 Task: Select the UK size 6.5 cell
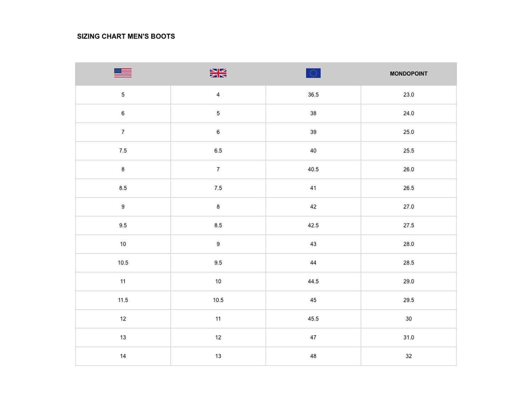tap(218, 151)
